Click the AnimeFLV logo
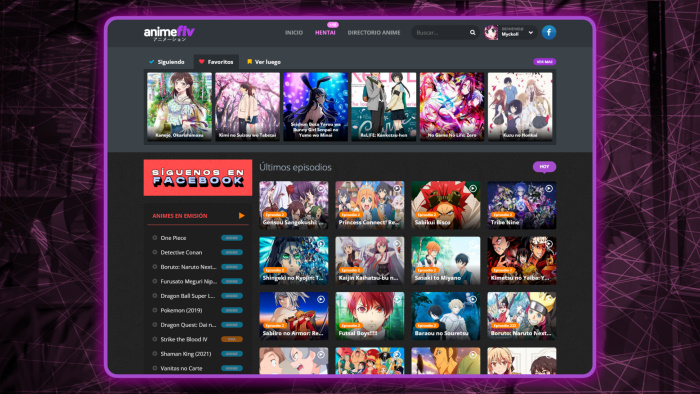Image resolution: width=700 pixels, height=394 pixels. (x=169, y=33)
